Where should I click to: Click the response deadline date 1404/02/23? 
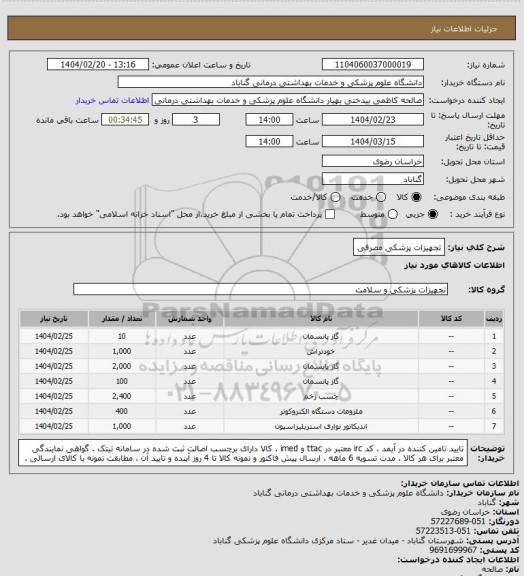click(x=373, y=120)
